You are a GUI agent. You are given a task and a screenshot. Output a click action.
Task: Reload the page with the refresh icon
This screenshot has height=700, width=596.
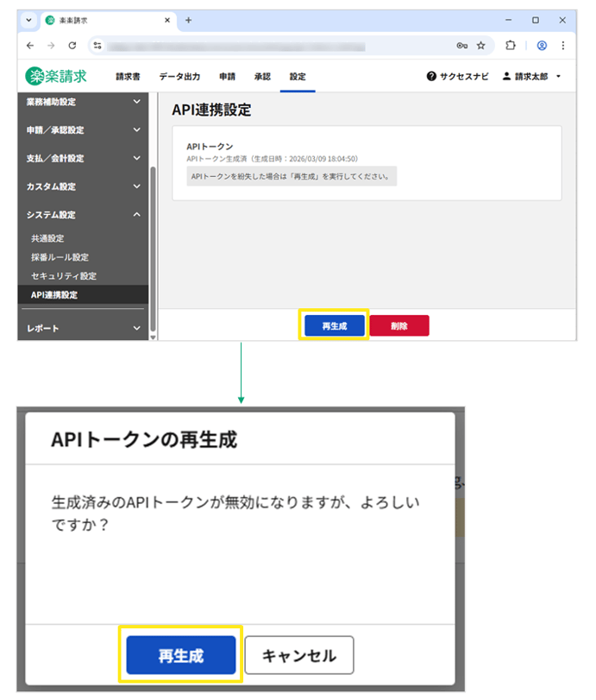72,45
